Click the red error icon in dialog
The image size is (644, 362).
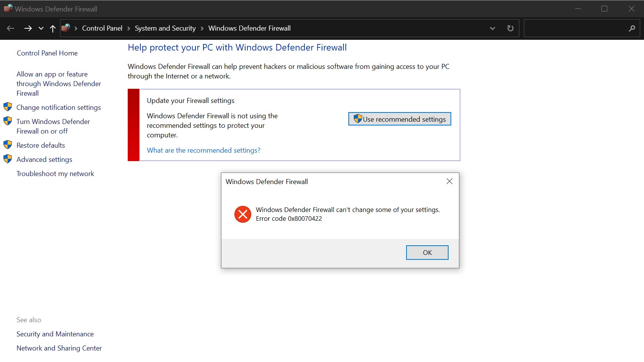pyautogui.click(x=243, y=214)
